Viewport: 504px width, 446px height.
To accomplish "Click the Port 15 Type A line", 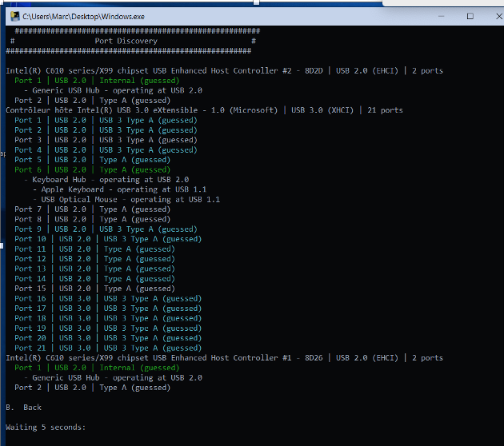I will point(94,289).
